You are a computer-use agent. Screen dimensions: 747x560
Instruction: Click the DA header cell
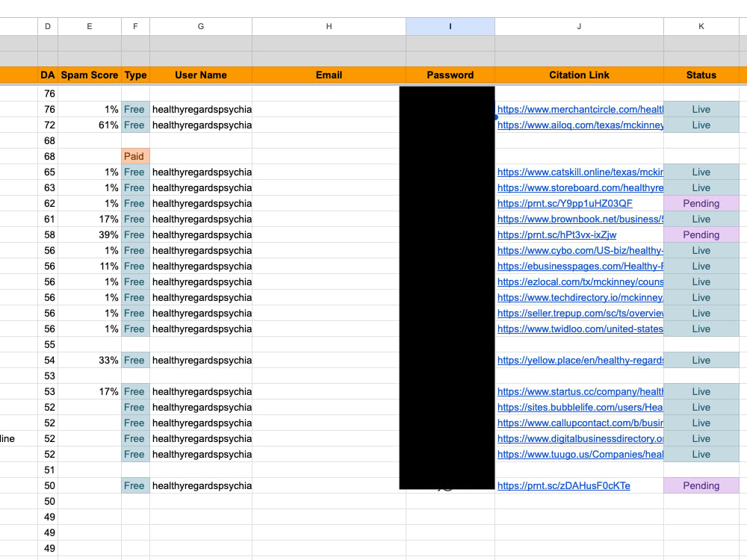tap(48, 75)
